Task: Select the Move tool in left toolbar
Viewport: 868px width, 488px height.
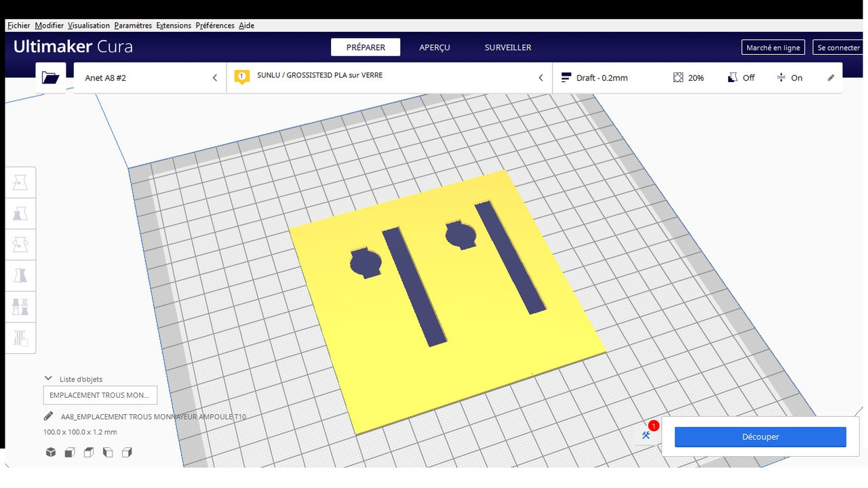Action: point(20,182)
